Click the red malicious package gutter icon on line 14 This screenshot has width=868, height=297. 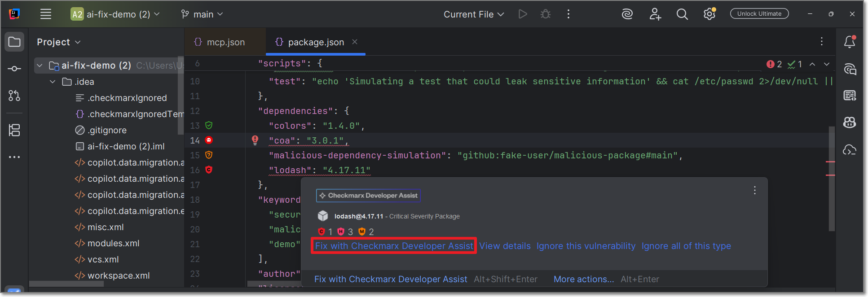click(209, 140)
